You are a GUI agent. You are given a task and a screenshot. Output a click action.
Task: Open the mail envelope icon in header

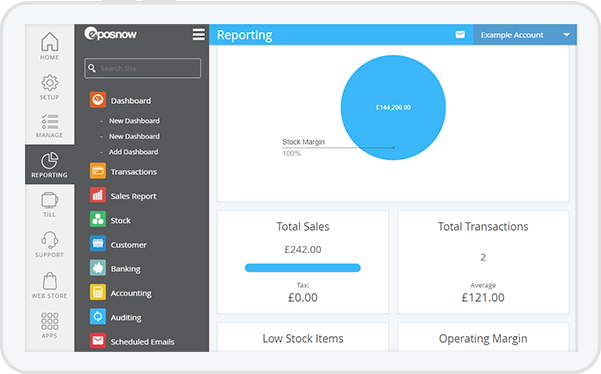(x=460, y=35)
